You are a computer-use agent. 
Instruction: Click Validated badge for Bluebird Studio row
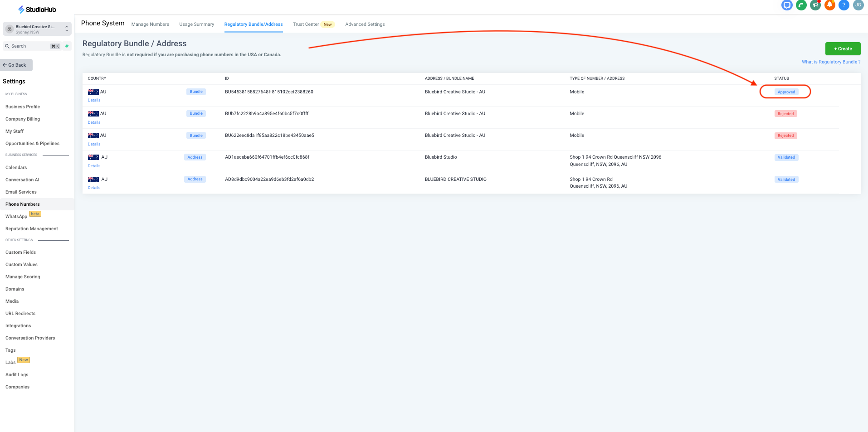[786, 157]
